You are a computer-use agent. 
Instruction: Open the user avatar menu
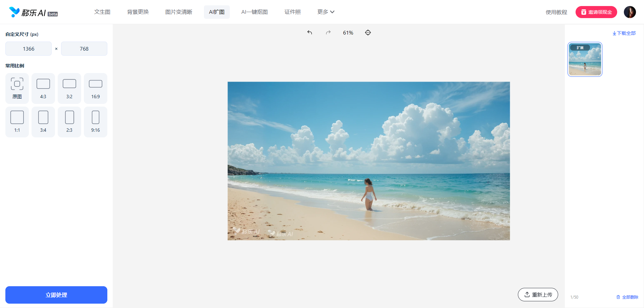point(630,12)
